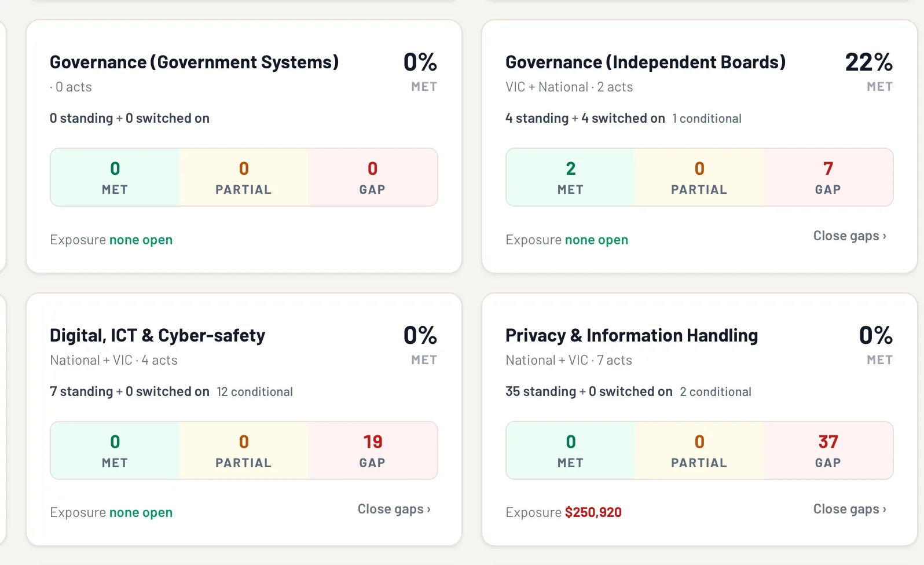Click the "1 conditional" label
This screenshot has height=565, width=924.
[707, 119]
